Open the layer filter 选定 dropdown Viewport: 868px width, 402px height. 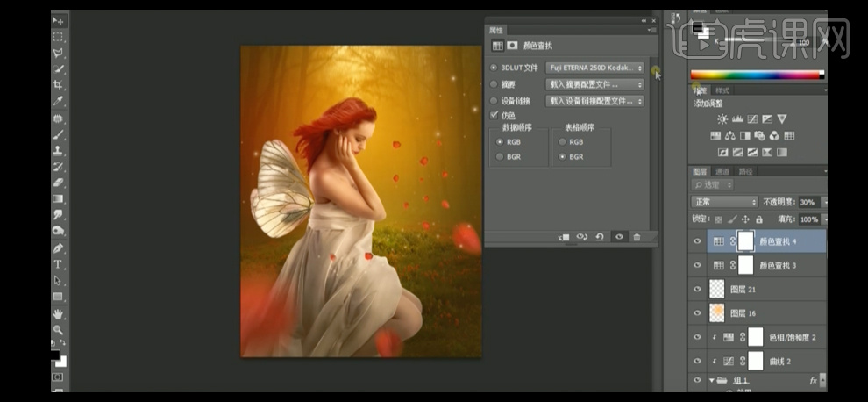pyautogui.click(x=713, y=184)
